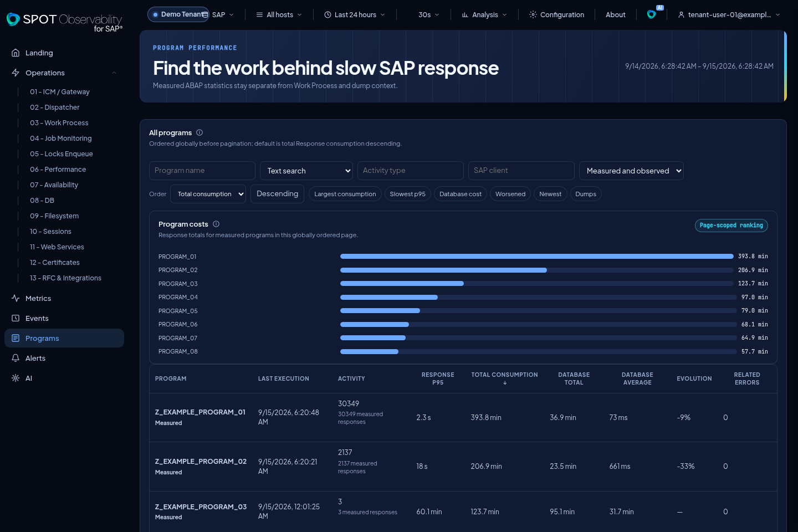Image resolution: width=798 pixels, height=532 pixels.
Task: Open 03 - Work Process in sidebar
Action: coord(59,122)
